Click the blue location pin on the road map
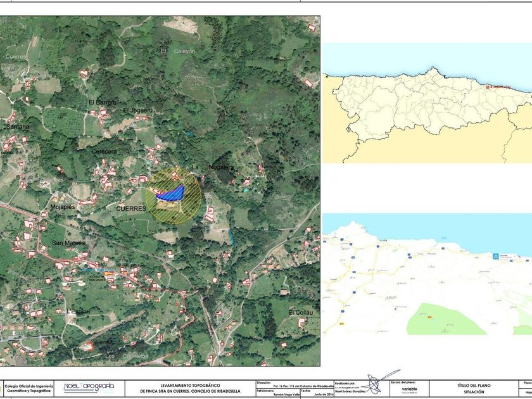This screenshot has width=532, height=399. point(496,256)
